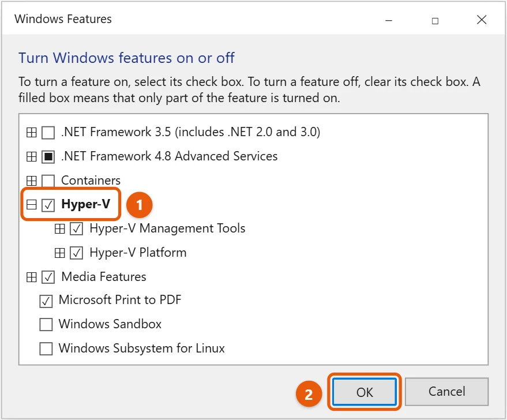507x420 pixels.
Task: Select the 'Windows Sandbox' label
Action: pos(110,324)
